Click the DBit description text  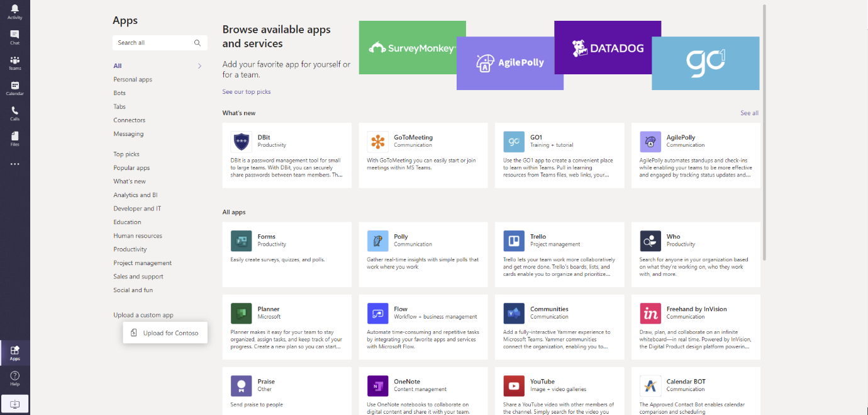coord(286,168)
